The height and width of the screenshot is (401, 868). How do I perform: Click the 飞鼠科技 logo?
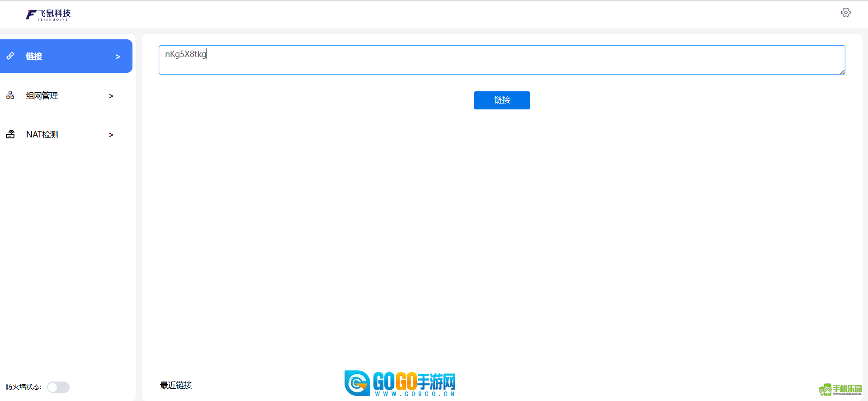click(48, 15)
